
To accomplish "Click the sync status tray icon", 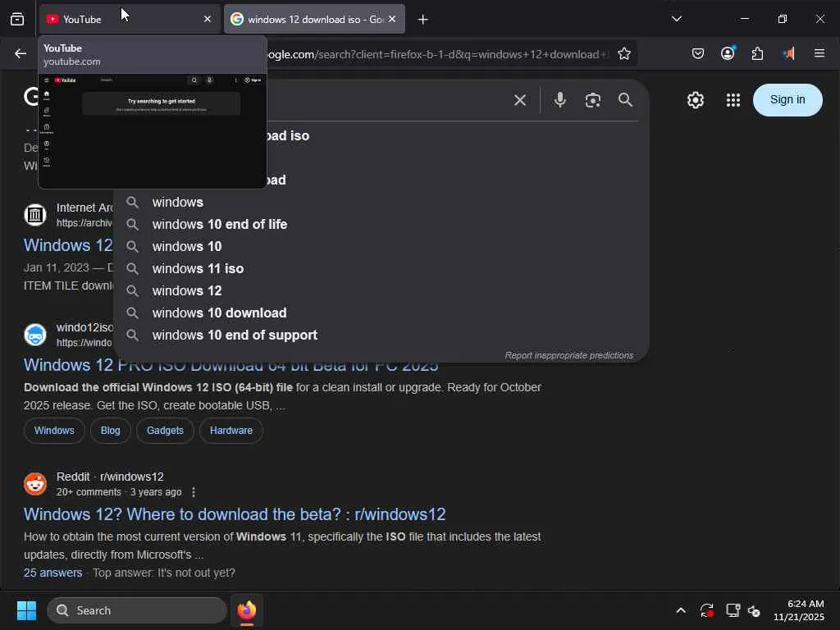I will (x=706, y=610).
